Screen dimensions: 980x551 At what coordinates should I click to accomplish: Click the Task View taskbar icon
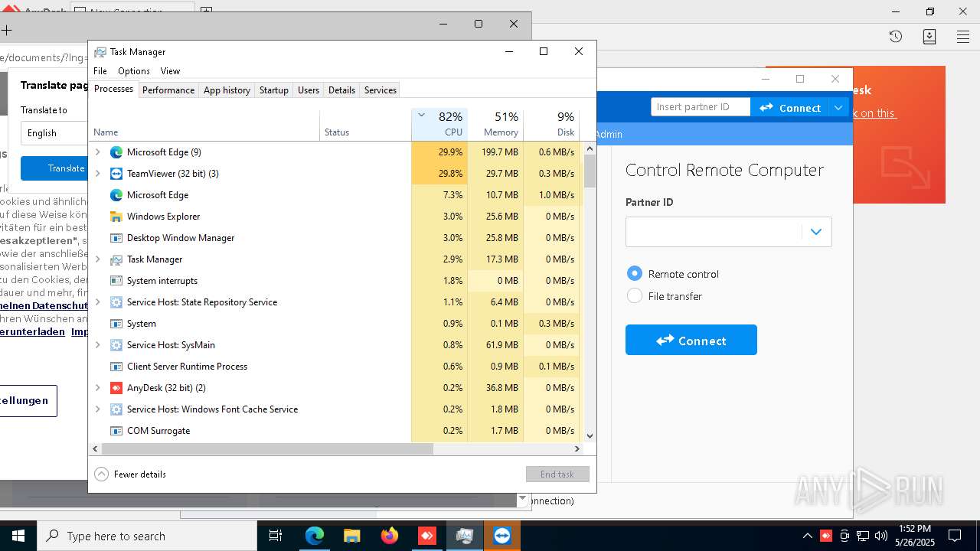276,536
